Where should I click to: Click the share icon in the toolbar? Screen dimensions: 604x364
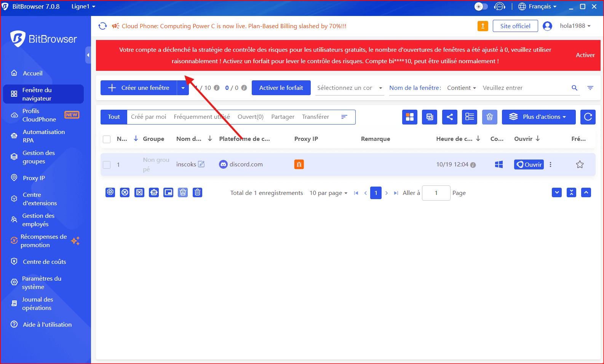(450, 117)
